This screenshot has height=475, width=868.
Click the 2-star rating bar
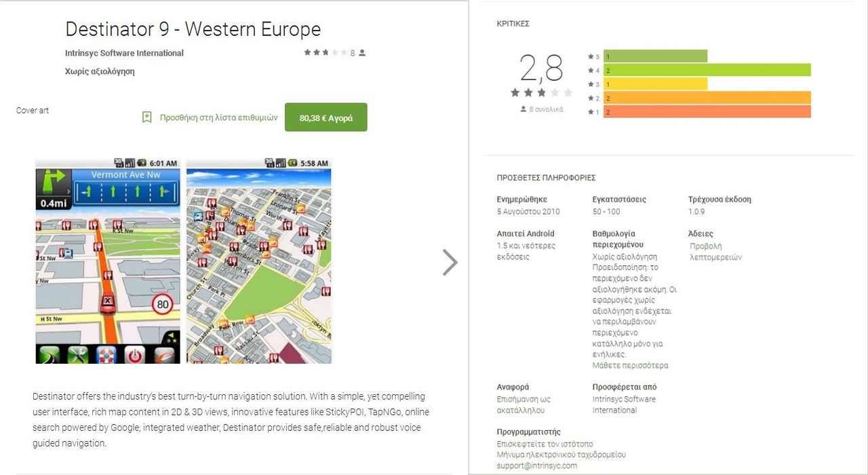tap(707, 98)
